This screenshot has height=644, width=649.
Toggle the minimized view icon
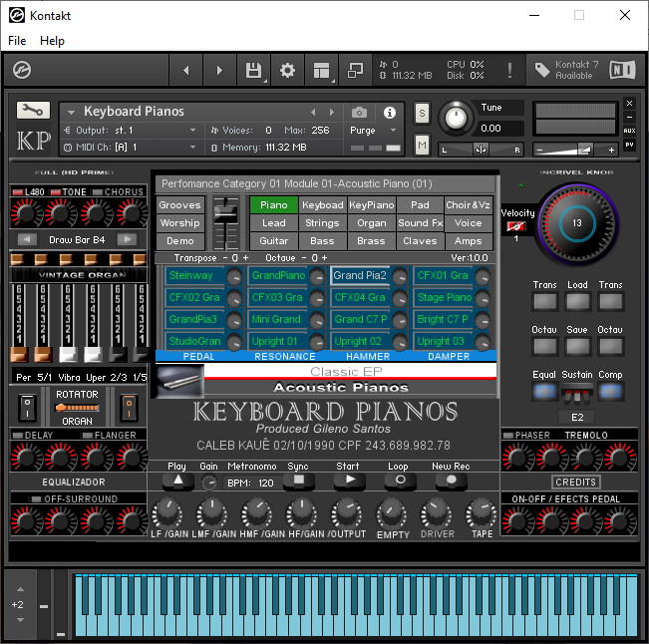click(355, 71)
